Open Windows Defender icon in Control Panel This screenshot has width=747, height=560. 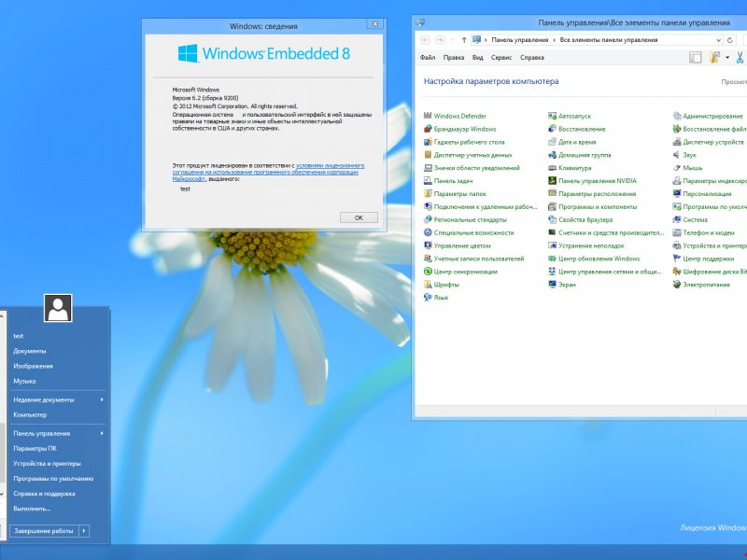point(428,116)
